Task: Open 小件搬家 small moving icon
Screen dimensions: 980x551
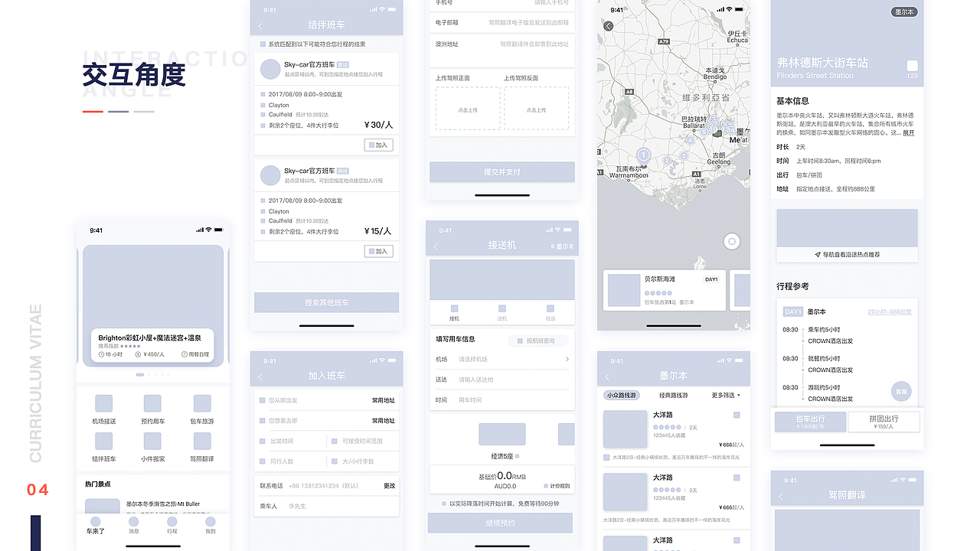Action: point(152,441)
